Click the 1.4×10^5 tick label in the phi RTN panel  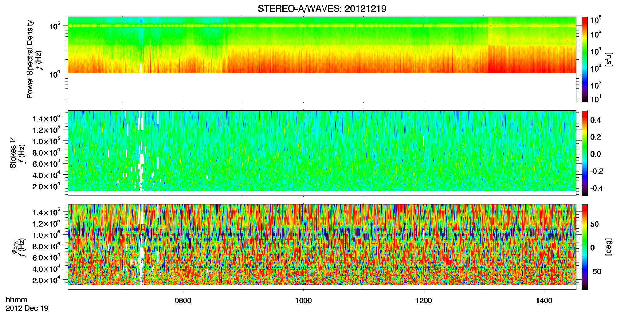(x=46, y=212)
